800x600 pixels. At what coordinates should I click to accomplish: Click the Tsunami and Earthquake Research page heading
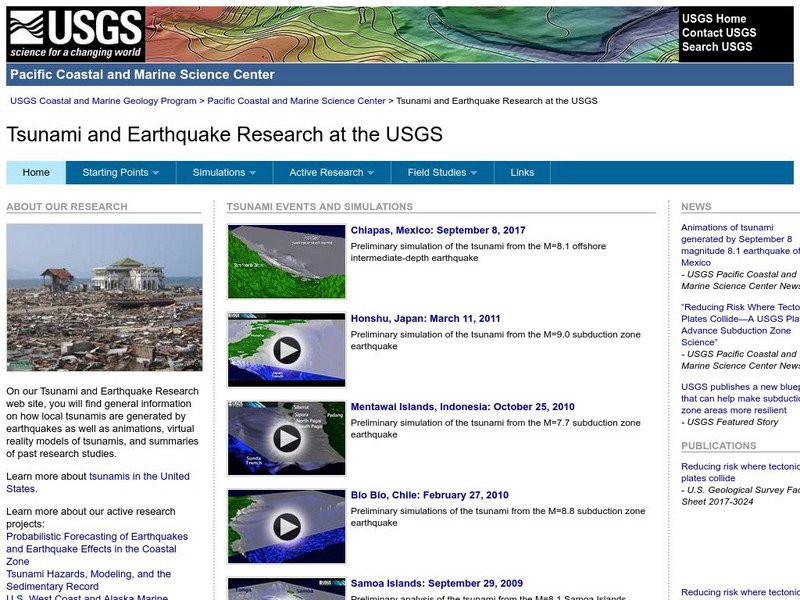(x=224, y=135)
